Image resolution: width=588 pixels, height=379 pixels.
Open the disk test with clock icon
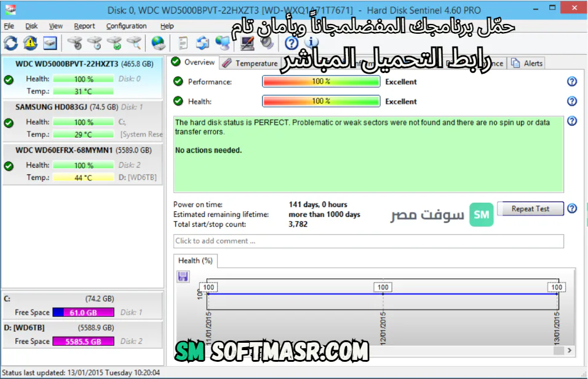pos(95,44)
